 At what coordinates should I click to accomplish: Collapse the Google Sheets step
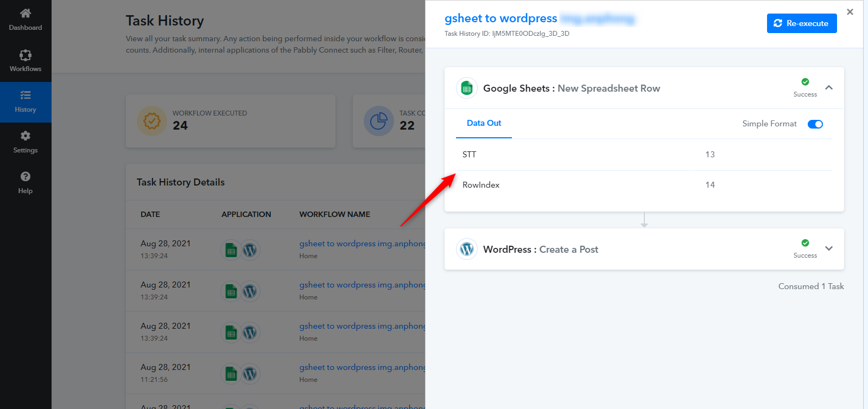[x=829, y=87]
